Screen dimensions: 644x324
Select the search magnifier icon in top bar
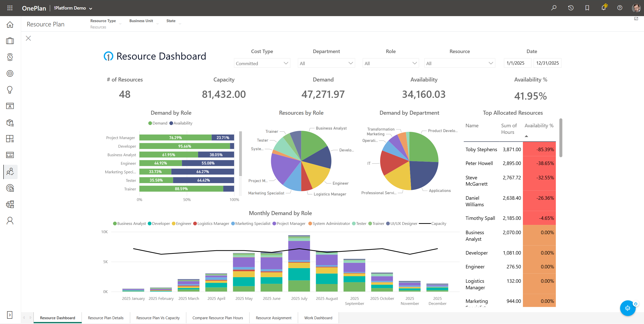click(554, 8)
